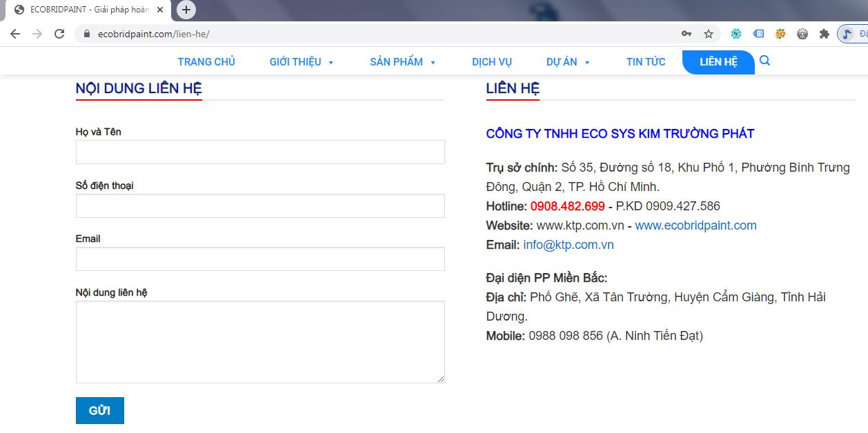Screen dimensions: 868x433
Task: Open the profile avatar with music note
Action: pyautogui.click(x=847, y=34)
